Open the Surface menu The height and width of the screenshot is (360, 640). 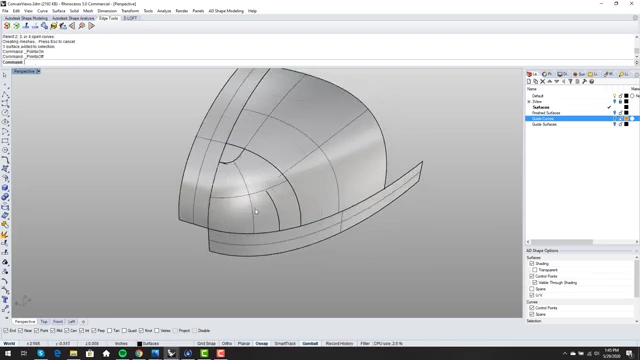pyautogui.click(x=58, y=11)
